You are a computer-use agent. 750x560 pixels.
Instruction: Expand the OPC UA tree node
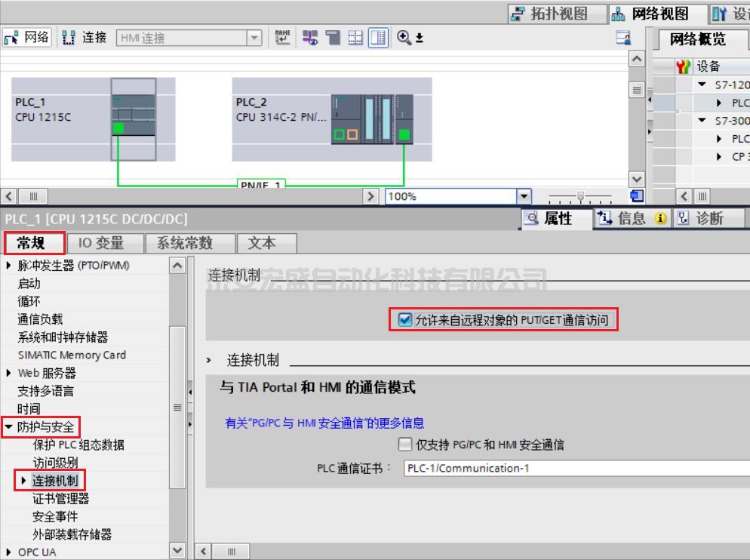point(9,552)
